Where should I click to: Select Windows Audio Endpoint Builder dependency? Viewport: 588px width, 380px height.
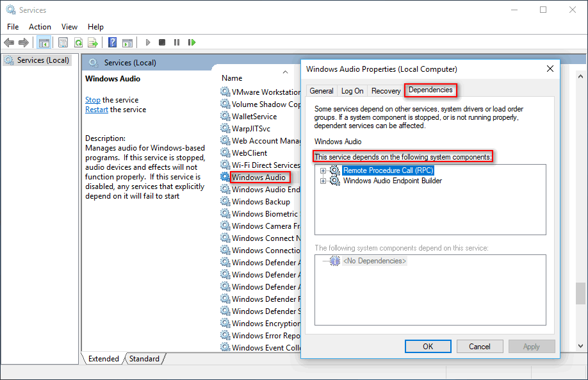pyautogui.click(x=392, y=181)
